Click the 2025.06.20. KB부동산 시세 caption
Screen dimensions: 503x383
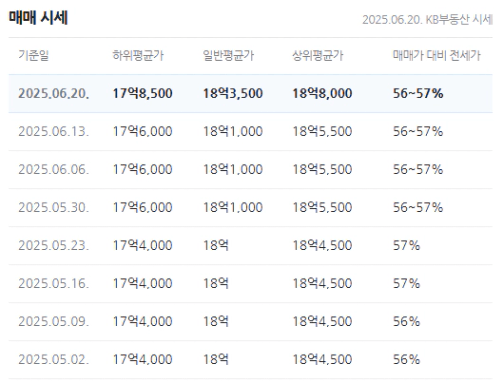pos(427,20)
